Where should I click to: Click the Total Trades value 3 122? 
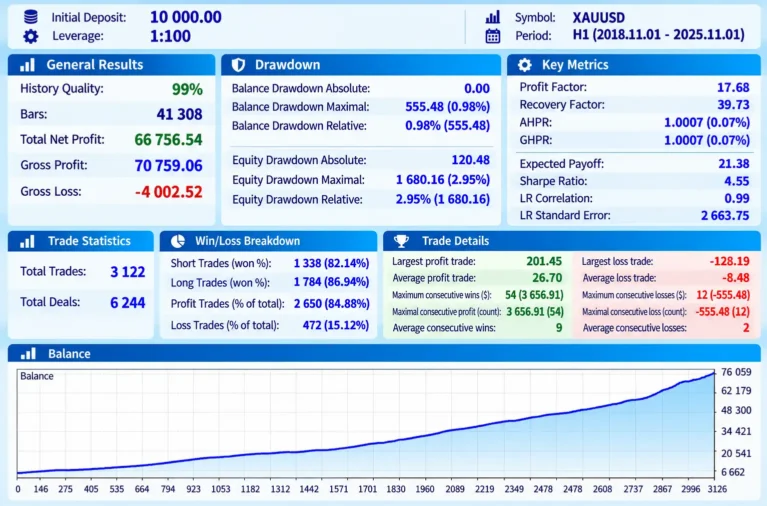pos(128,272)
